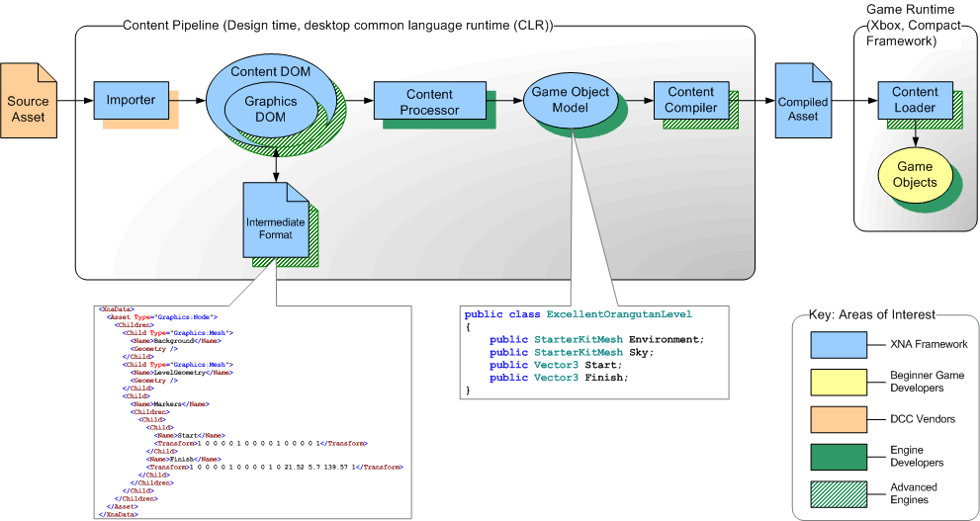
Task: Click the Content Processor box
Action: 429,100
